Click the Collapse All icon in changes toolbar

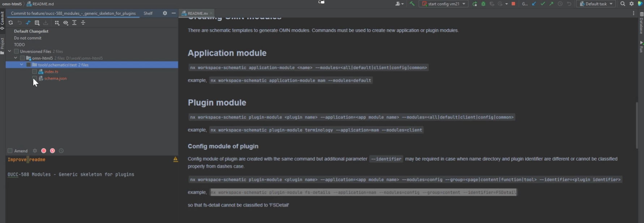(x=83, y=23)
